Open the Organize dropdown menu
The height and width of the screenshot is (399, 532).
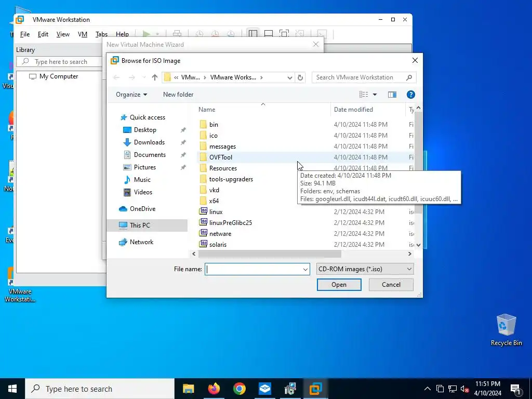[x=131, y=95]
